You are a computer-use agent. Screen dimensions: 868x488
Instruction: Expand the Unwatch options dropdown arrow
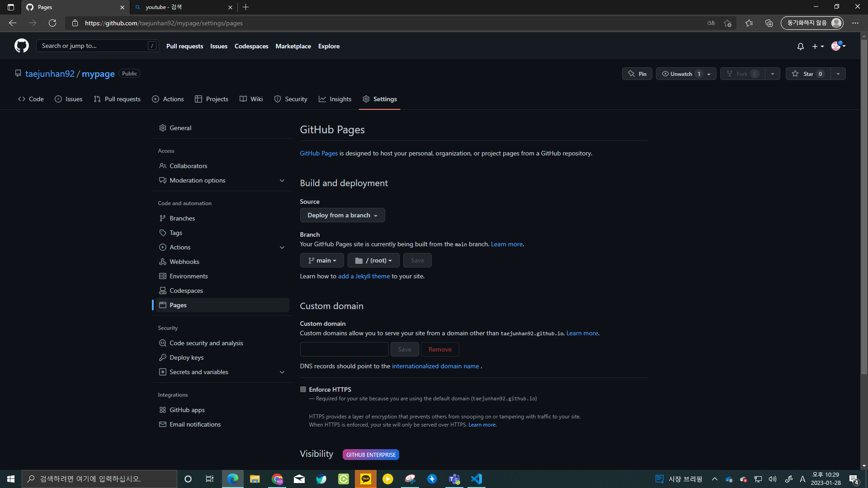(709, 74)
